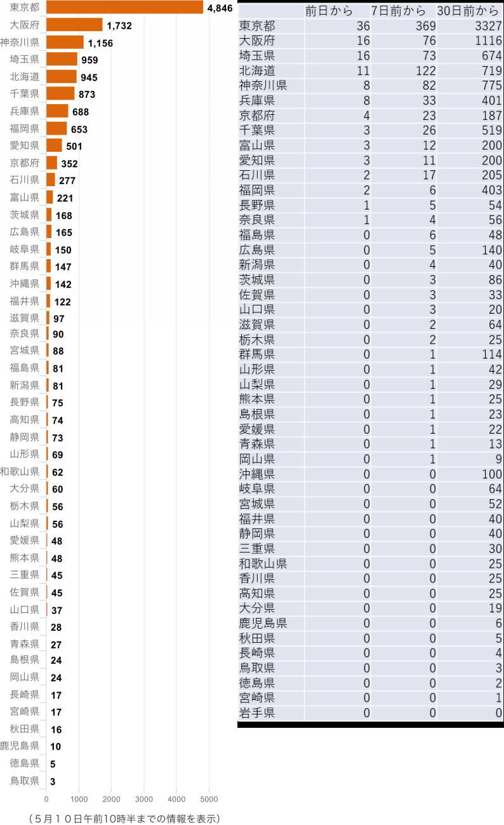Click the orange bar for 東京都

tap(124, 7)
